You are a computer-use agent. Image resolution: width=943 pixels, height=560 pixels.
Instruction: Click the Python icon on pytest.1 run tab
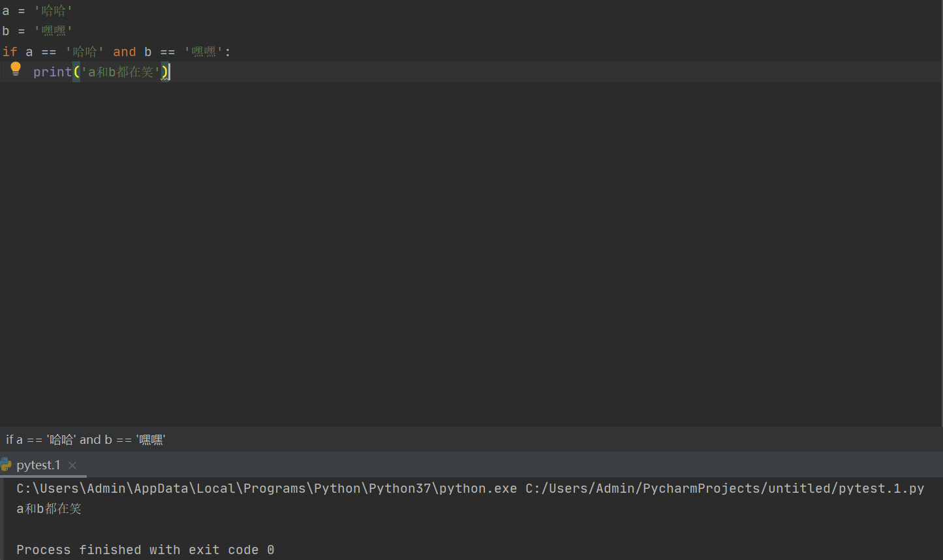pyautogui.click(x=6, y=465)
